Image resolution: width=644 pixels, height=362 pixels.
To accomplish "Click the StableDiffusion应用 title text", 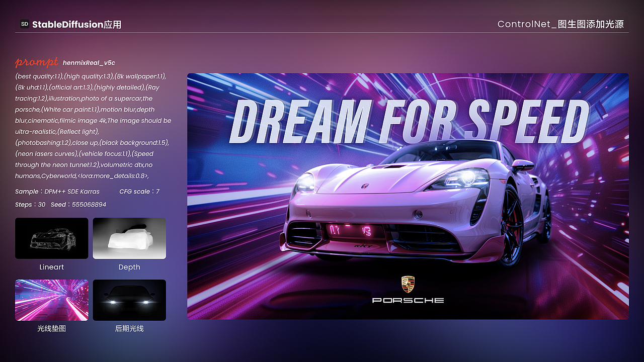I will 76,24.
